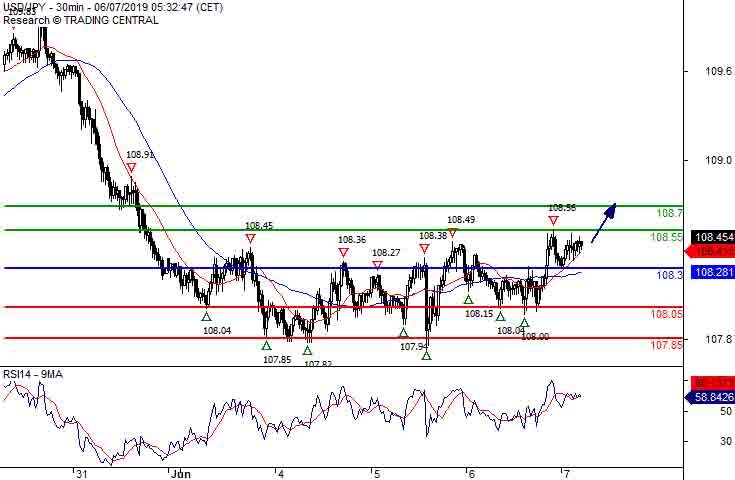The image size is (735, 480).
Task: Click the 50 level on RSI axis
Action: pos(726,412)
